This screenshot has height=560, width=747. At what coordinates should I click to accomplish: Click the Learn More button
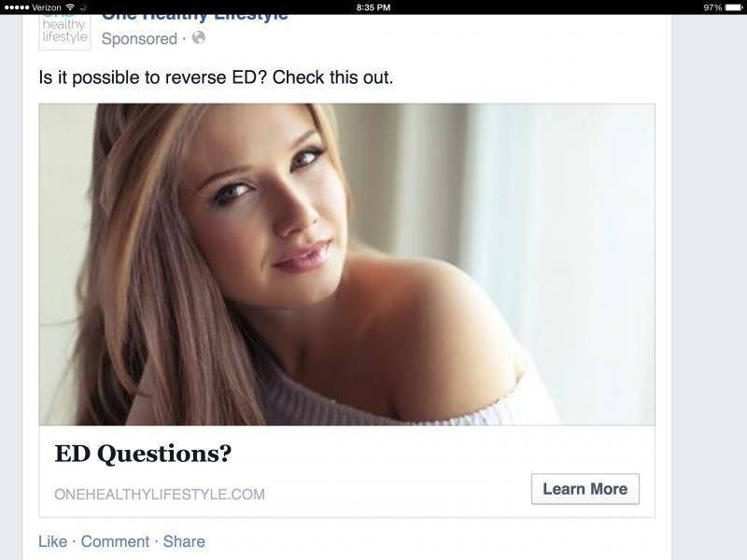585,488
